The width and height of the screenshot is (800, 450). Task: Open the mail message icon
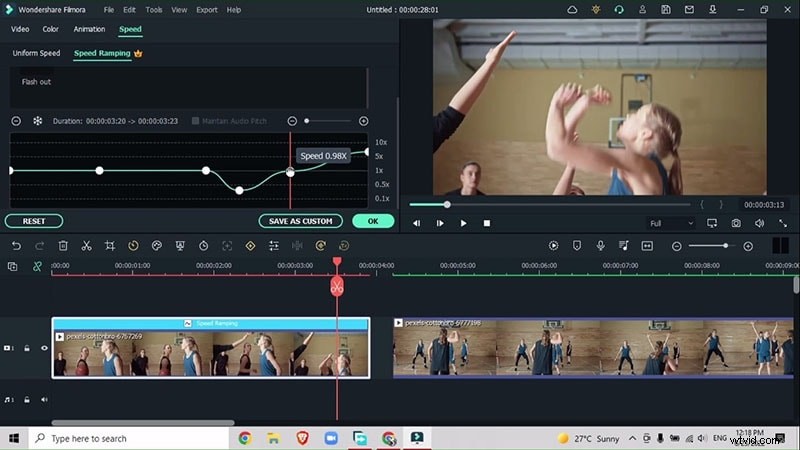click(x=689, y=10)
